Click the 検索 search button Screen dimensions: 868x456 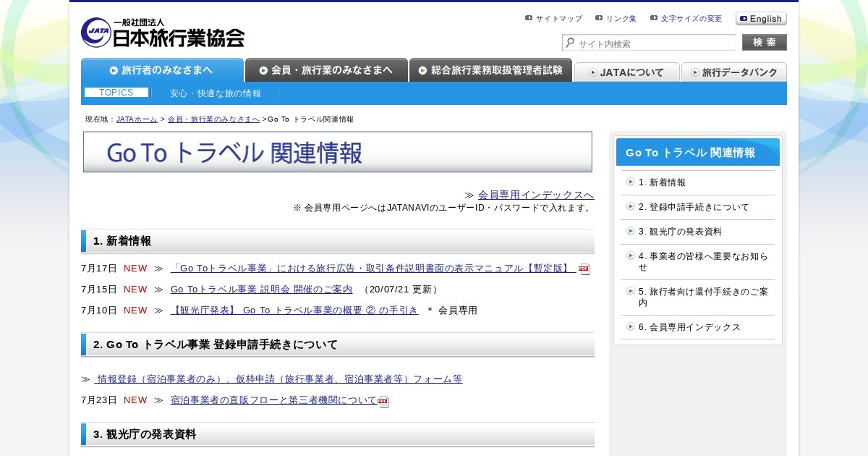[764, 43]
